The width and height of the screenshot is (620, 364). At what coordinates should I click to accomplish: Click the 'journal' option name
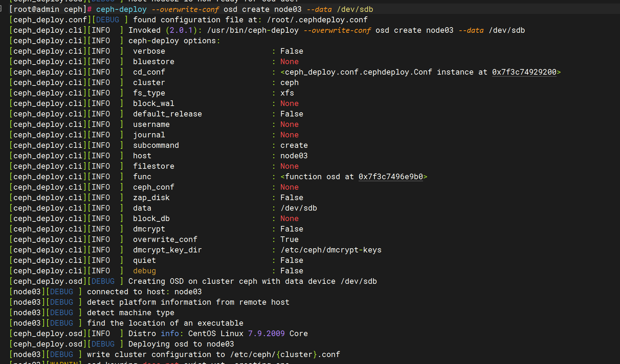[x=149, y=135]
